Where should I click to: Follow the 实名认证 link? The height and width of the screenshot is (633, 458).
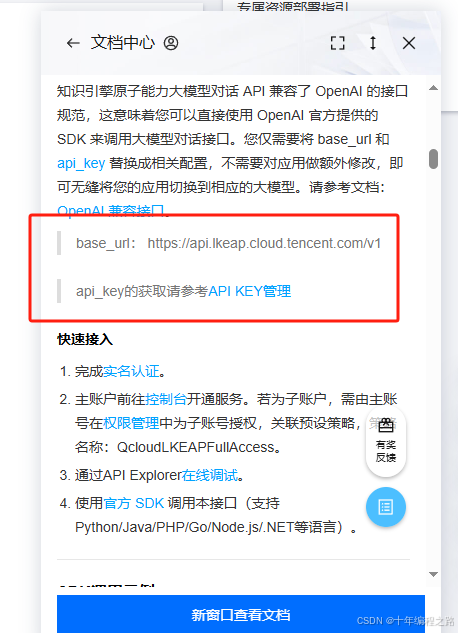pos(131,371)
